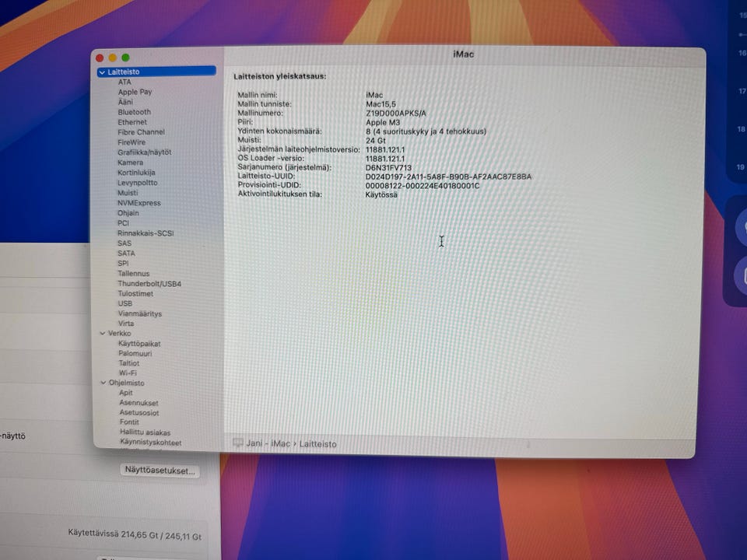Select Fibre Channel in the sidebar

pyautogui.click(x=141, y=132)
